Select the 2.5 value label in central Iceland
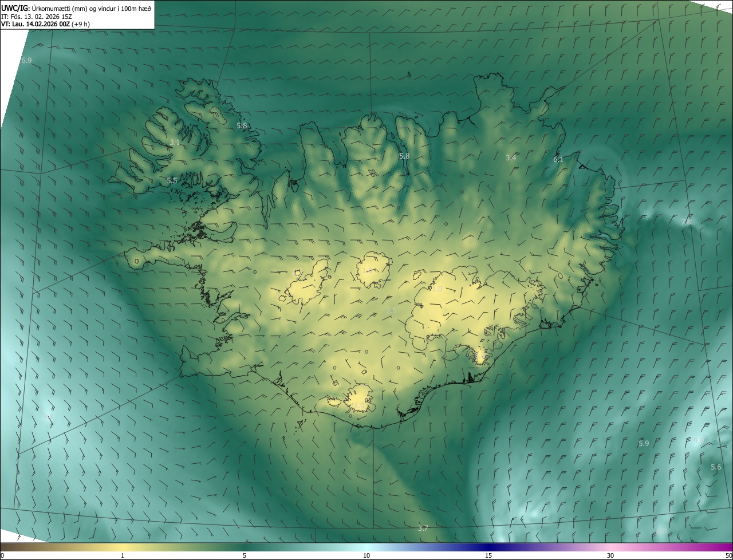 point(391,310)
